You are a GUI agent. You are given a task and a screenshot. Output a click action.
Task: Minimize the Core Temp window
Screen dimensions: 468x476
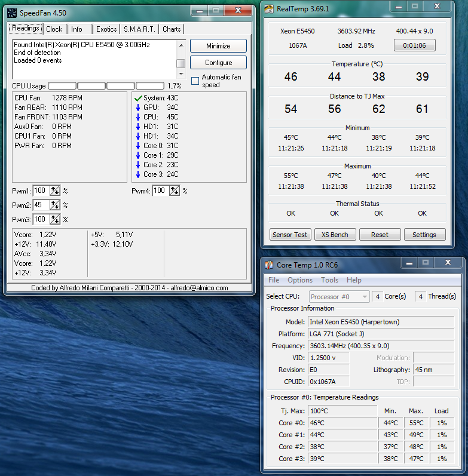pos(409,263)
